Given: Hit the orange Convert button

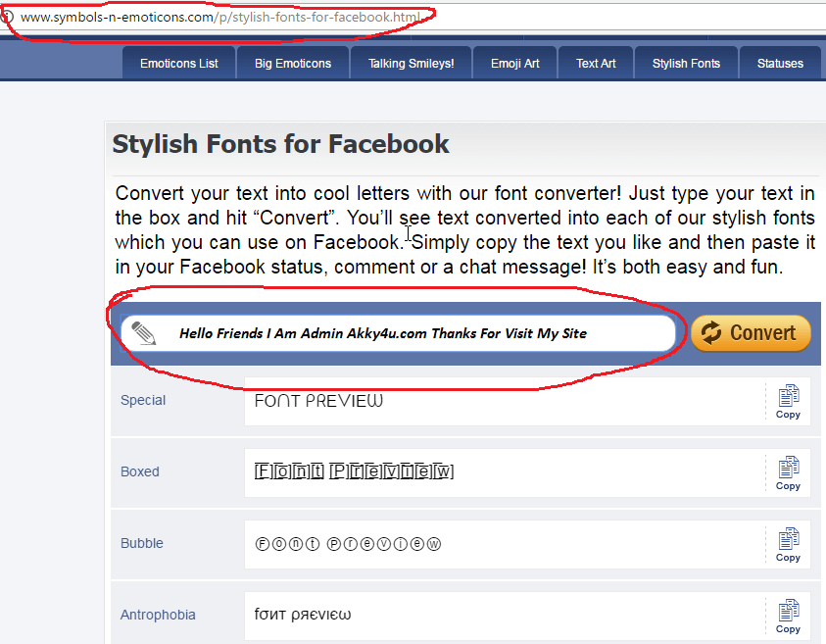Looking at the screenshot, I should point(751,333).
